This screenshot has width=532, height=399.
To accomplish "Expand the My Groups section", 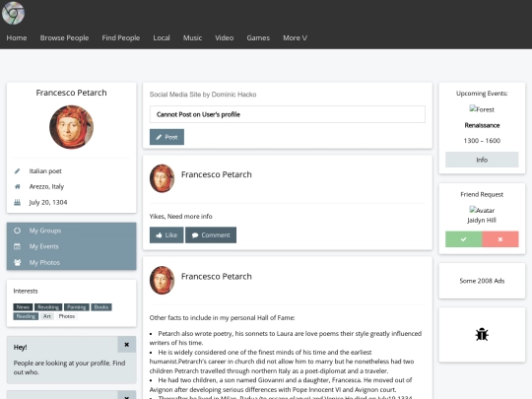I will [x=71, y=231].
